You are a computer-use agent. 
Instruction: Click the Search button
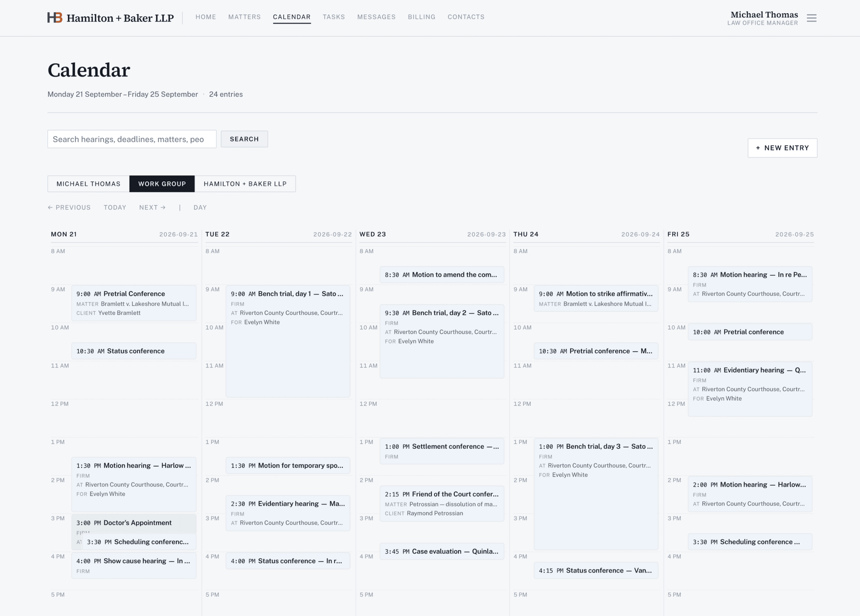click(244, 139)
